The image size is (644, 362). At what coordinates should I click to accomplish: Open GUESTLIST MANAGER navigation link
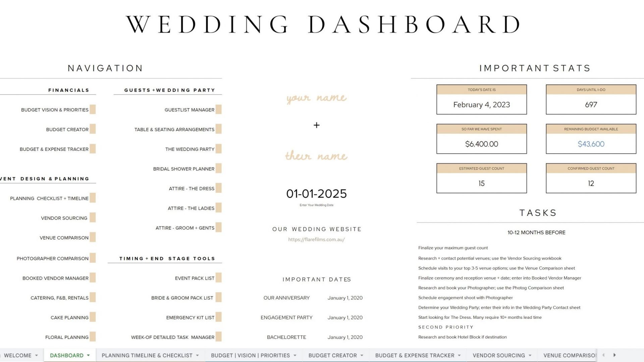(x=190, y=110)
